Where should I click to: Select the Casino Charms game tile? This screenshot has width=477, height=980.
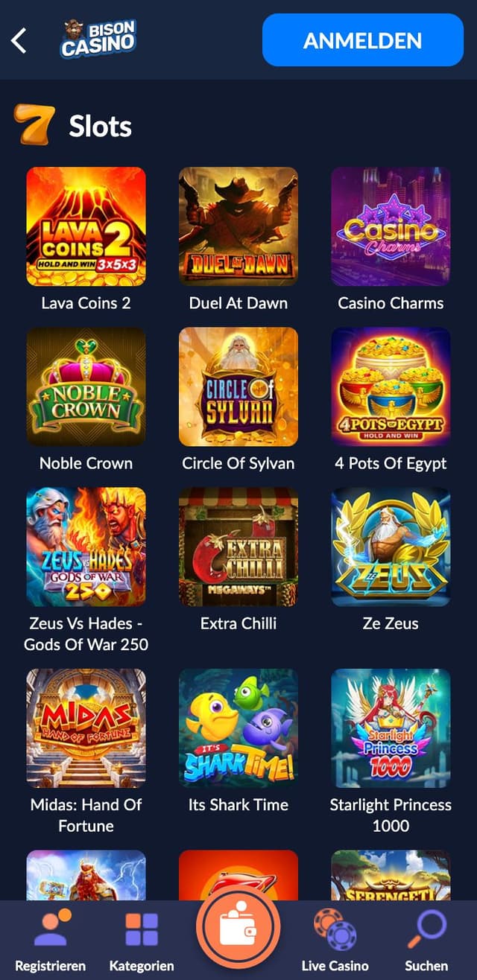pyautogui.click(x=391, y=226)
